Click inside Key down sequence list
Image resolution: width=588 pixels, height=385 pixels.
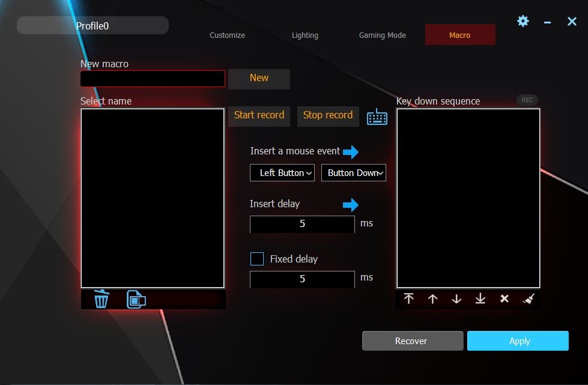tap(468, 198)
